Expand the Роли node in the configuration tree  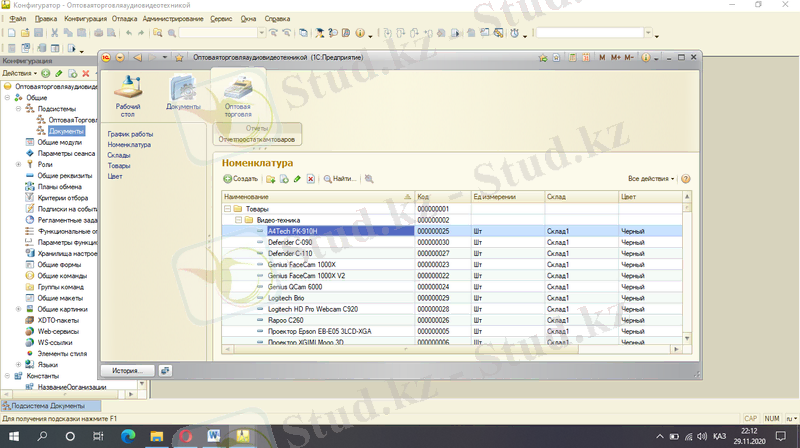(18, 164)
